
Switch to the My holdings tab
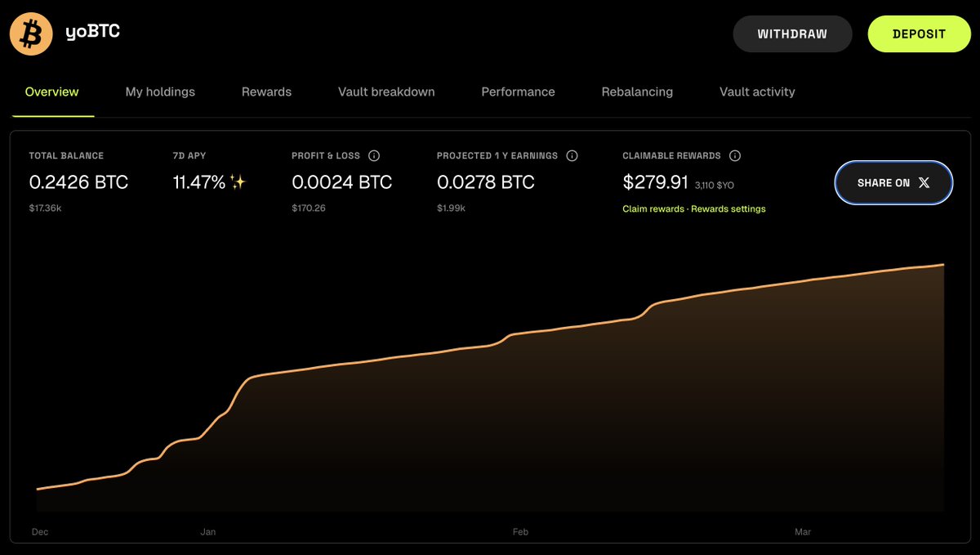click(x=160, y=92)
